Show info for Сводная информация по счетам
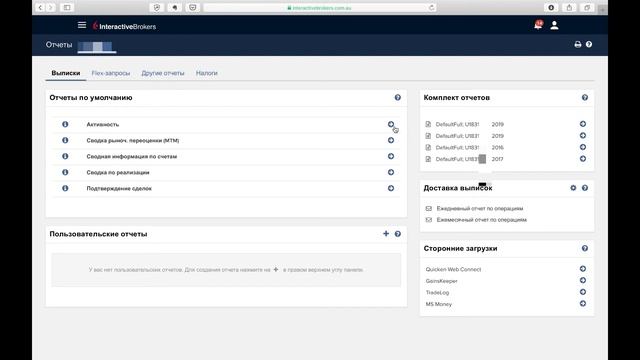This screenshot has height=360, width=640. click(65, 156)
